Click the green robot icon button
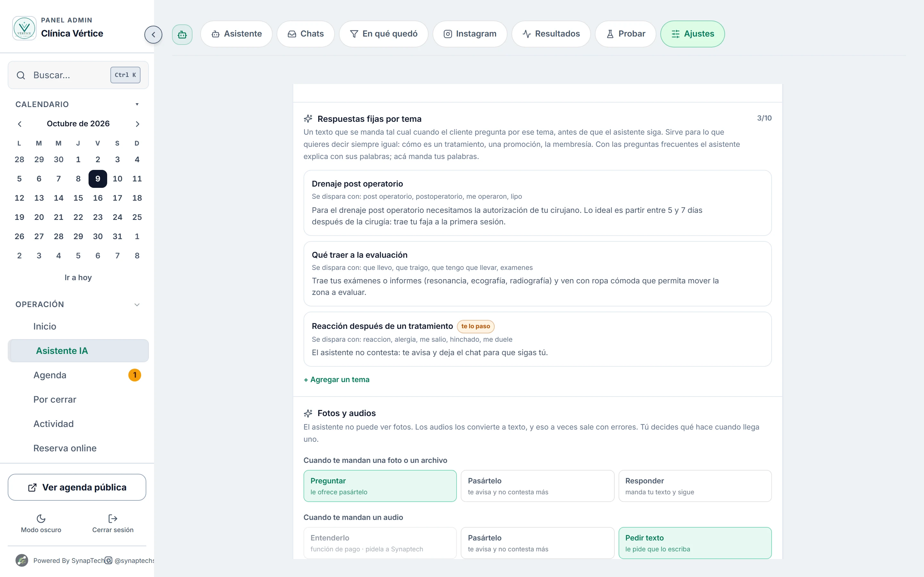This screenshot has height=577, width=924. (182, 34)
